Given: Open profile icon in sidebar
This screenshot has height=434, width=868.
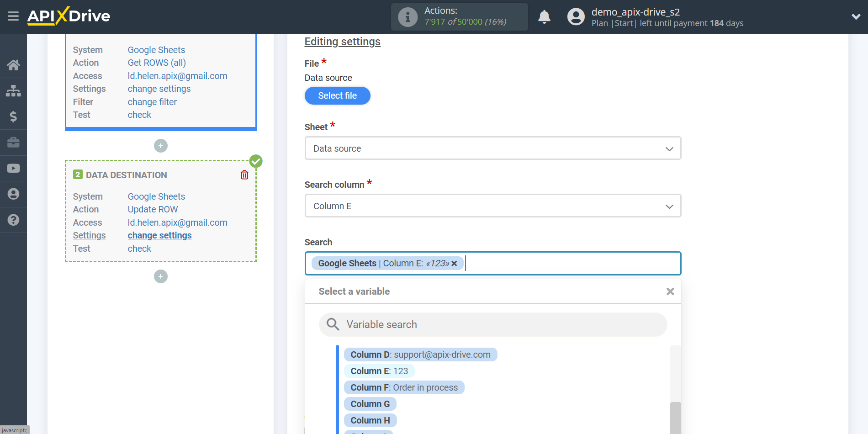Looking at the screenshot, I should 13,194.
